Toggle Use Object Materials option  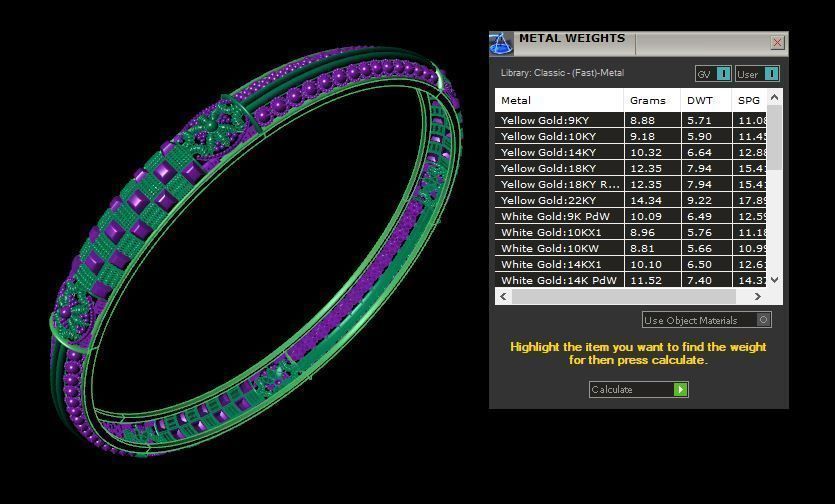707,320
